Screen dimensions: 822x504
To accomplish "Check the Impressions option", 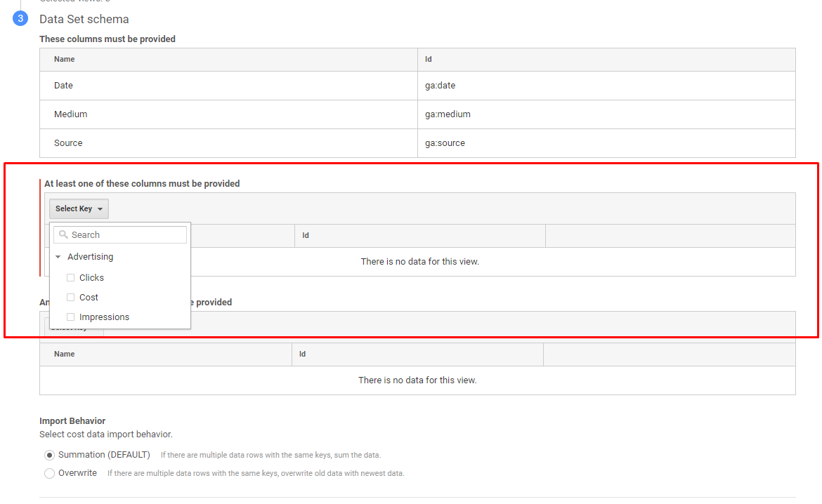I will click(x=70, y=317).
